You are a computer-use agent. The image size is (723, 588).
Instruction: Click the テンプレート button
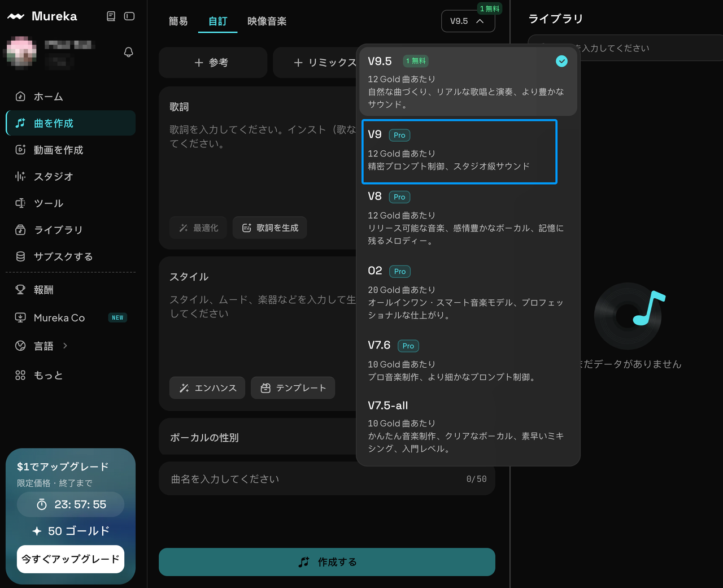293,388
